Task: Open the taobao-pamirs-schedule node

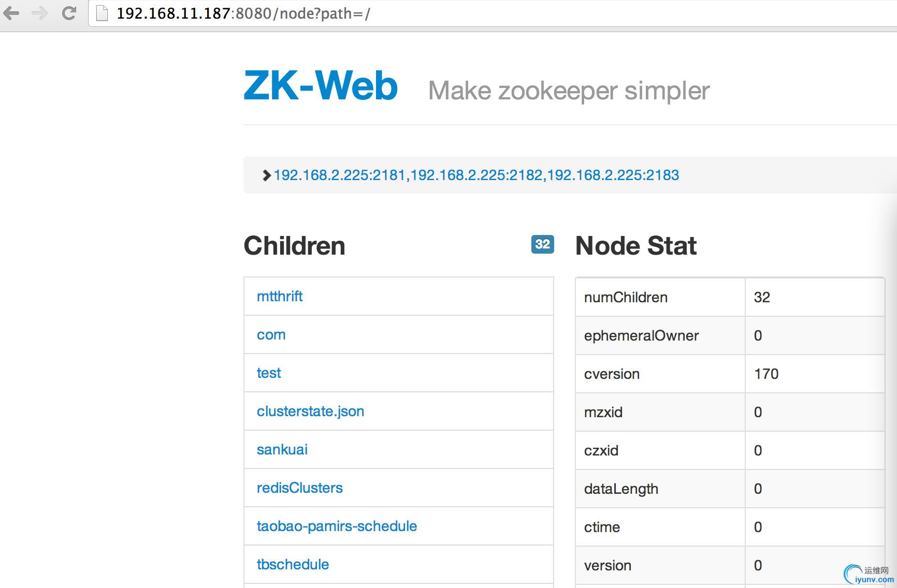Action: pos(337,526)
